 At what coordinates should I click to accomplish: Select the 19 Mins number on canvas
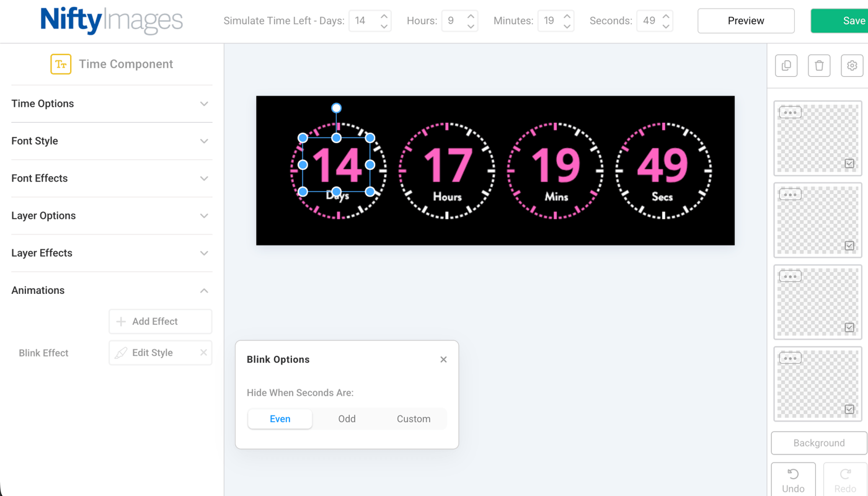coord(556,166)
